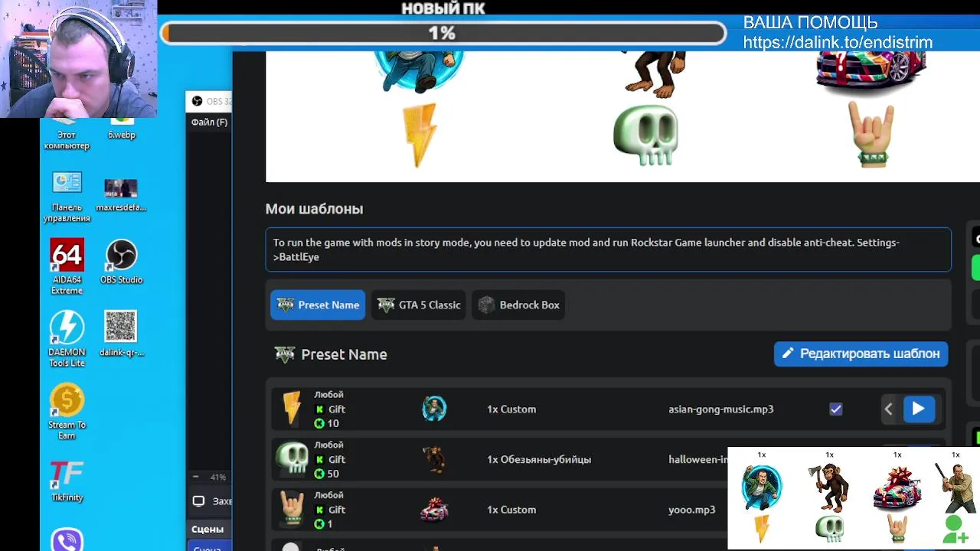Click skull gift icon in Обезьяны-убийцы row
980x551 pixels.
pyautogui.click(x=292, y=459)
